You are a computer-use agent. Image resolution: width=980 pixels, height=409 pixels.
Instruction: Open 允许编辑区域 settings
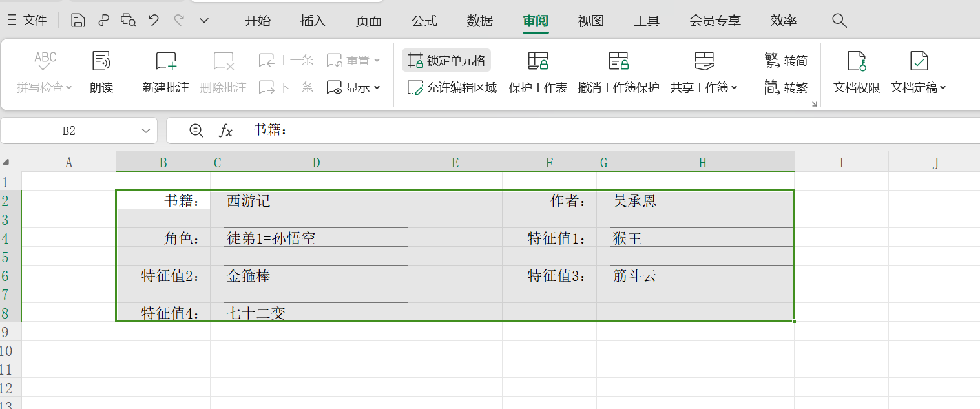pos(452,87)
